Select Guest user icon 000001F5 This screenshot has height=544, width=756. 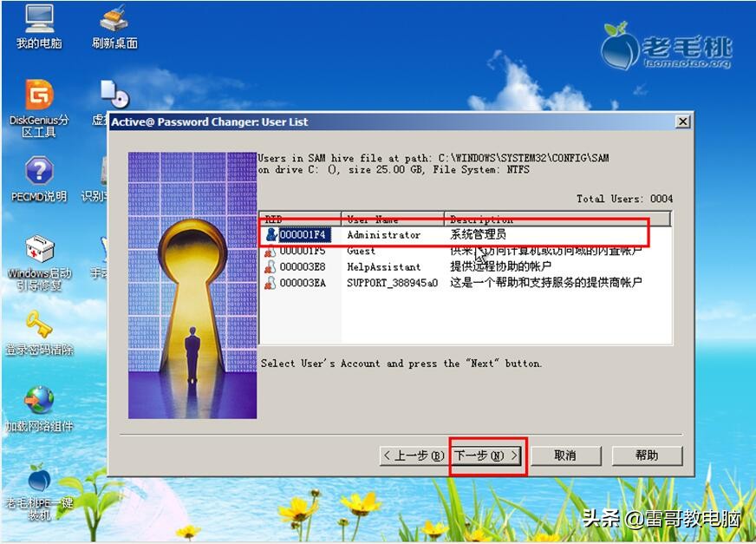pyautogui.click(x=270, y=251)
